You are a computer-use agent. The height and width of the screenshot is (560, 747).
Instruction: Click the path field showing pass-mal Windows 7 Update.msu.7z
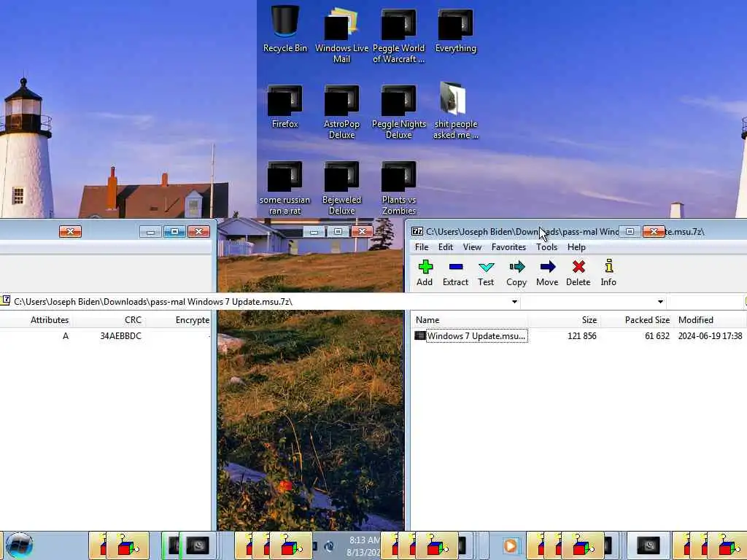point(259,302)
